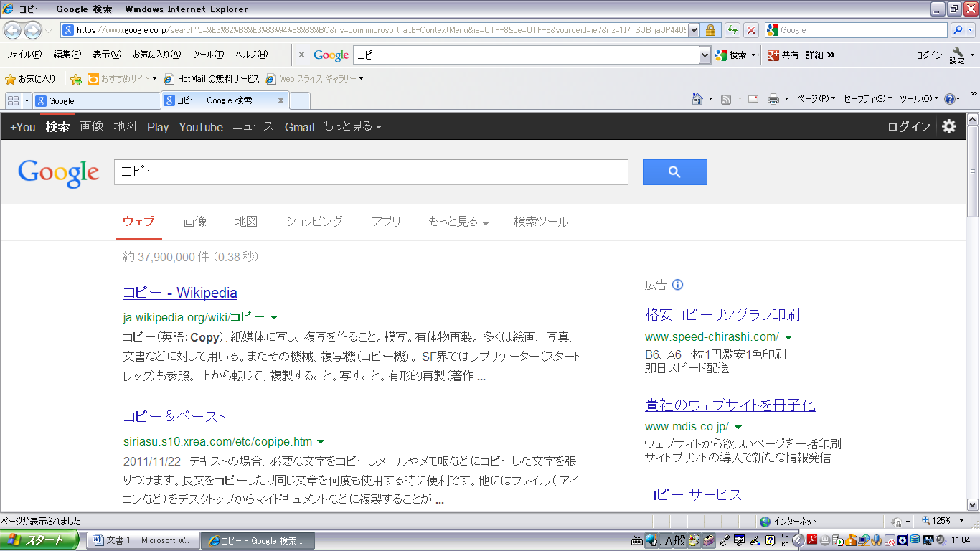Screen dimensions: 980x551
Task: Click the IME help question mark icon
Action: [770, 540]
